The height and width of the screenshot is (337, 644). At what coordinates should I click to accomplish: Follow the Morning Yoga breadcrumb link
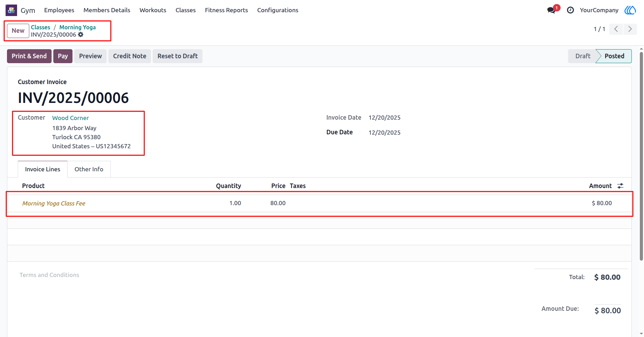click(77, 27)
